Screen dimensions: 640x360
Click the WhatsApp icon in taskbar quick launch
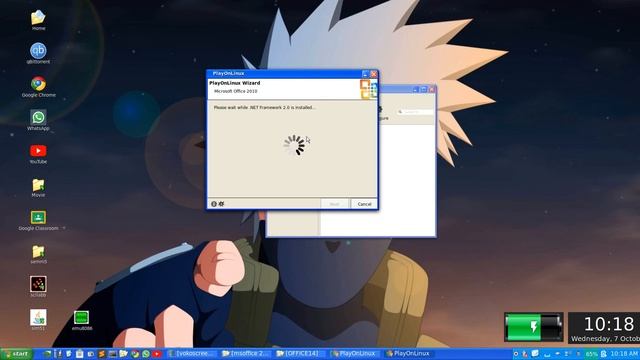[x=146, y=354]
